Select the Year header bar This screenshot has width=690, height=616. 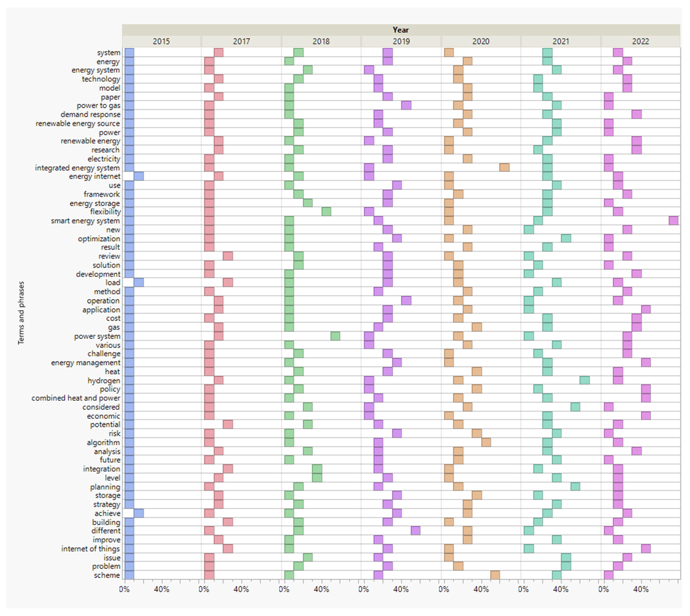[401, 30]
